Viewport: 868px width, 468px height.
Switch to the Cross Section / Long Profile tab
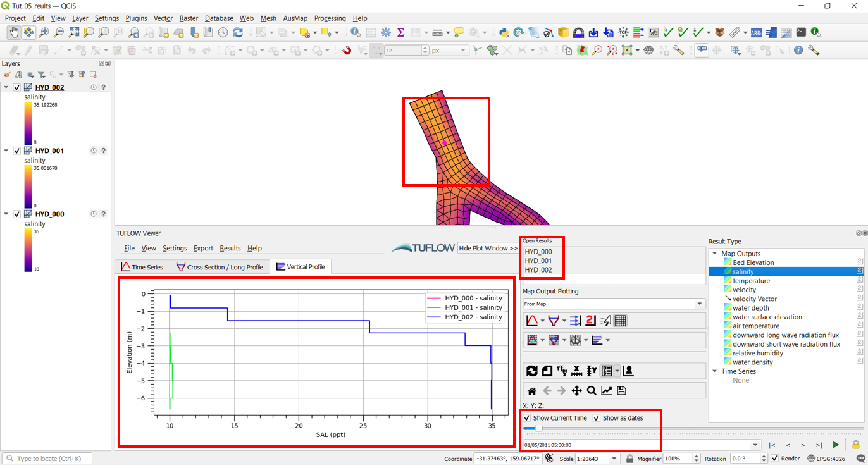coord(220,267)
